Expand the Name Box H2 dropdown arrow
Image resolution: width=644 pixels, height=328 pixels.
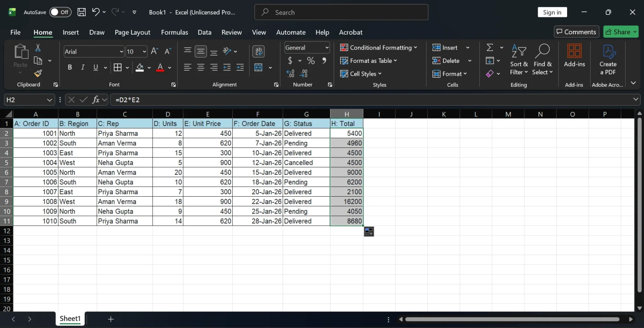click(49, 100)
